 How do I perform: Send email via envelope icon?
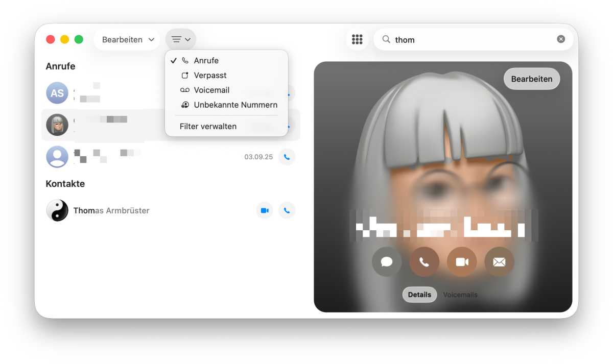[499, 262]
